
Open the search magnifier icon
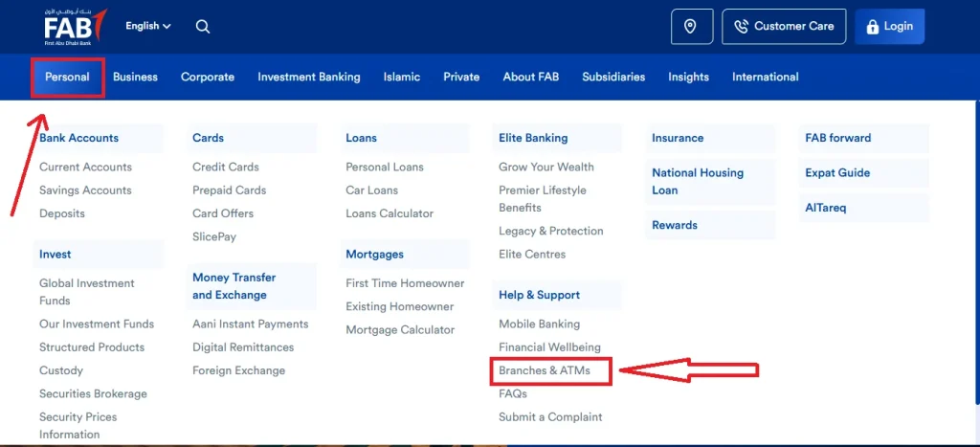pyautogui.click(x=203, y=26)
